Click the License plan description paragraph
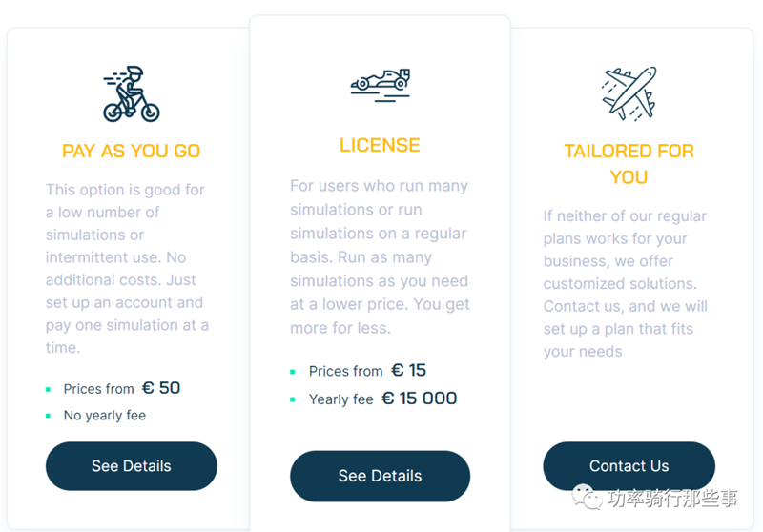The image size is (763, 532). [380, 256]
